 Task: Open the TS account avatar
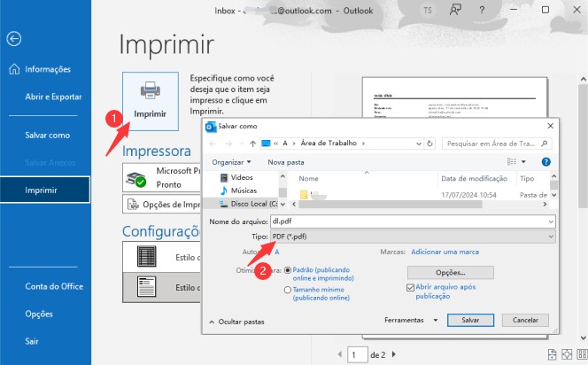428,11
